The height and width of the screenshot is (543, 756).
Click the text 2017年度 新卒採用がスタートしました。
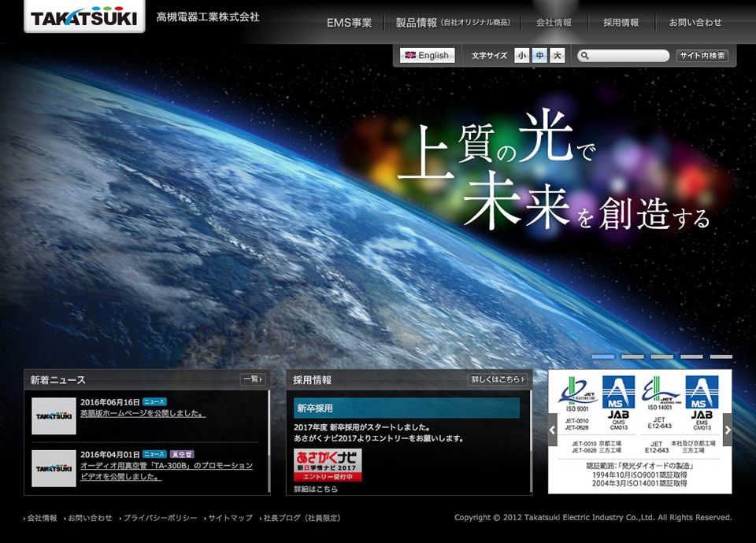tap(362, 427)
